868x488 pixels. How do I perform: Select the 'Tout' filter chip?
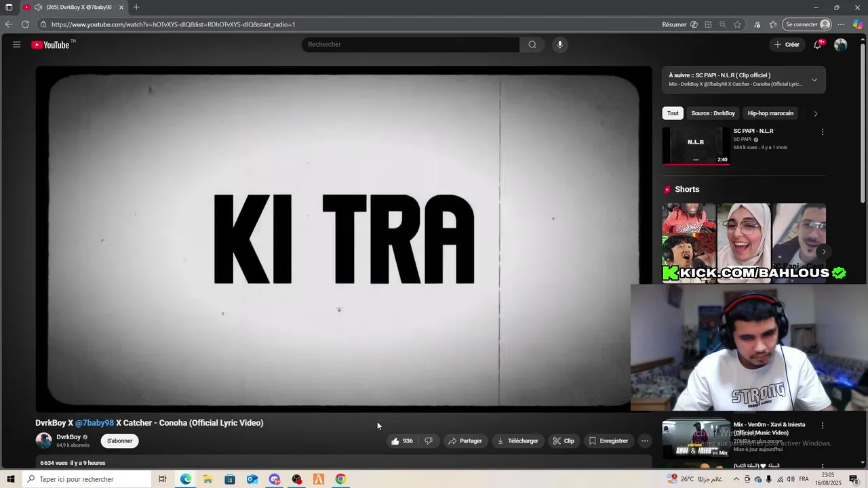click(673, 113)
